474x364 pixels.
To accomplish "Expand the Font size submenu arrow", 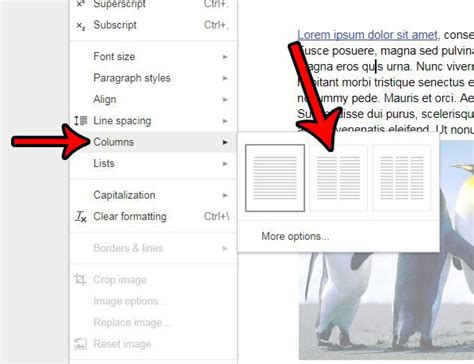I will click(225, 57).
